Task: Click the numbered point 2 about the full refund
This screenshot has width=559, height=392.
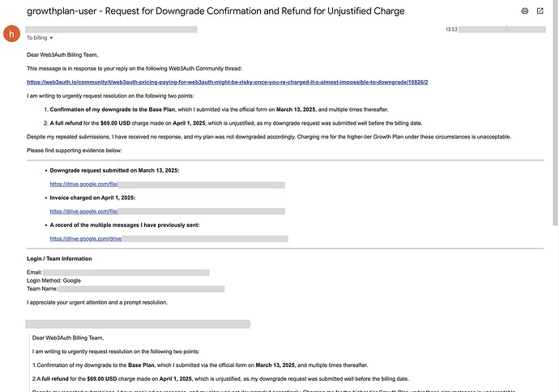Action: click(236, 123)
